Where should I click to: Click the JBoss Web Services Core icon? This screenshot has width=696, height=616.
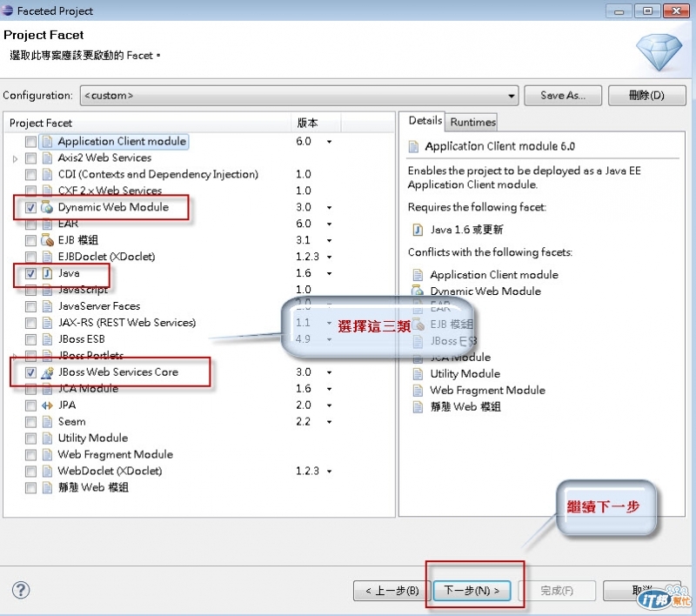[x=47, y=372]
